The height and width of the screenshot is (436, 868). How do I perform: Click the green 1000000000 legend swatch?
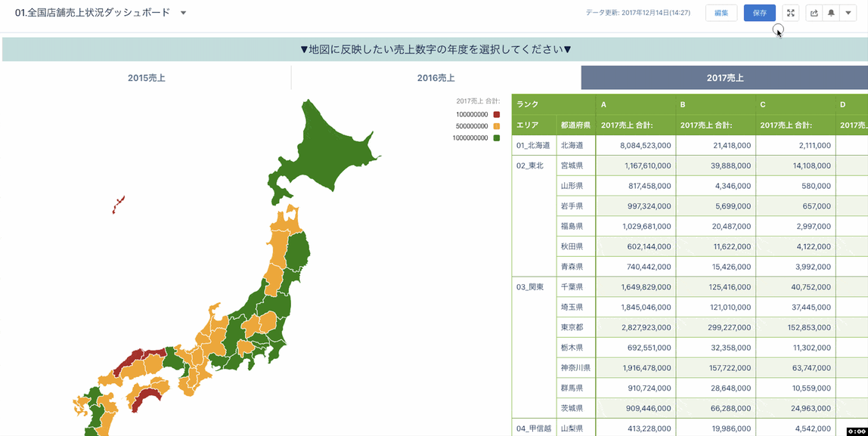[497, 138]
